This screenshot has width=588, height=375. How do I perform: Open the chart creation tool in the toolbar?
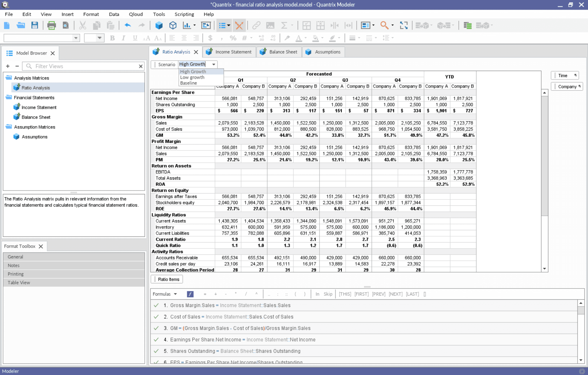187,25
